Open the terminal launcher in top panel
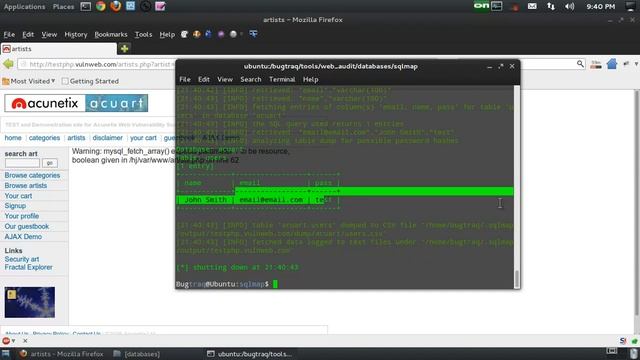Screen dimensions: 640x360 click(86, 6)
